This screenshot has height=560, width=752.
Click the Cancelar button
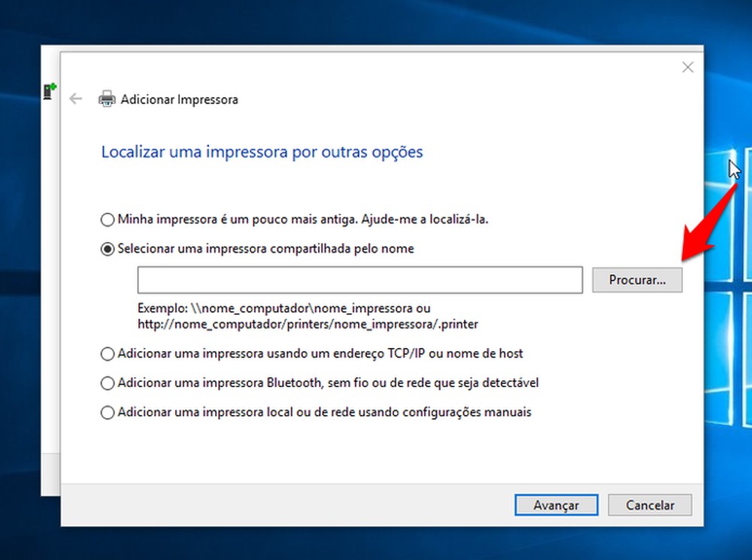[650, 505]
